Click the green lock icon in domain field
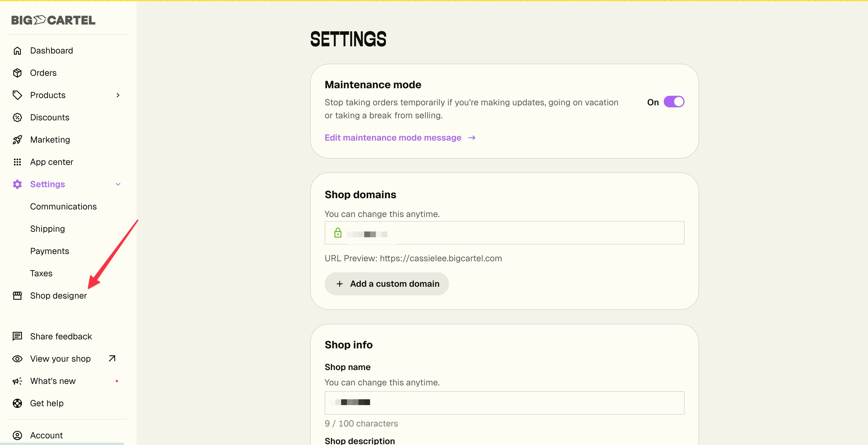Viewport: 868px width, 445px height. (x=338, y=233)
